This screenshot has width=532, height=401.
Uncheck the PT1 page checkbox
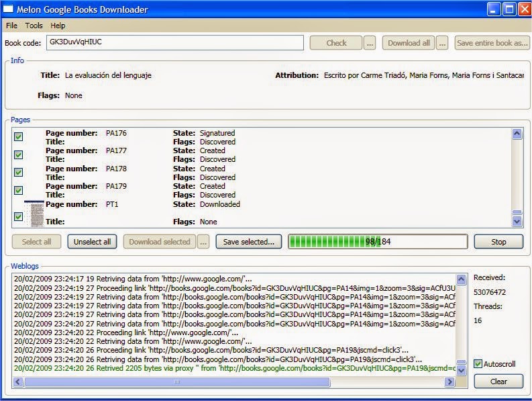pyautogui.click(x=18, y=216)
